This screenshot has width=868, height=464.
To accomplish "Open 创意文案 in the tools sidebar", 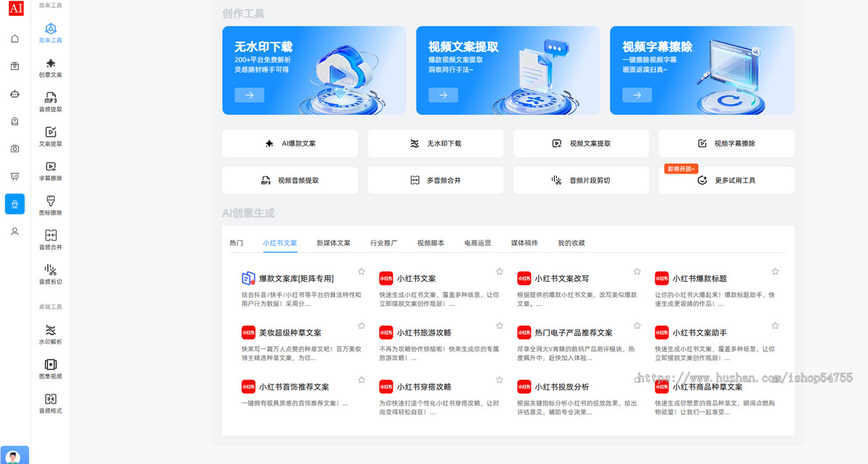I will (51, 68).
